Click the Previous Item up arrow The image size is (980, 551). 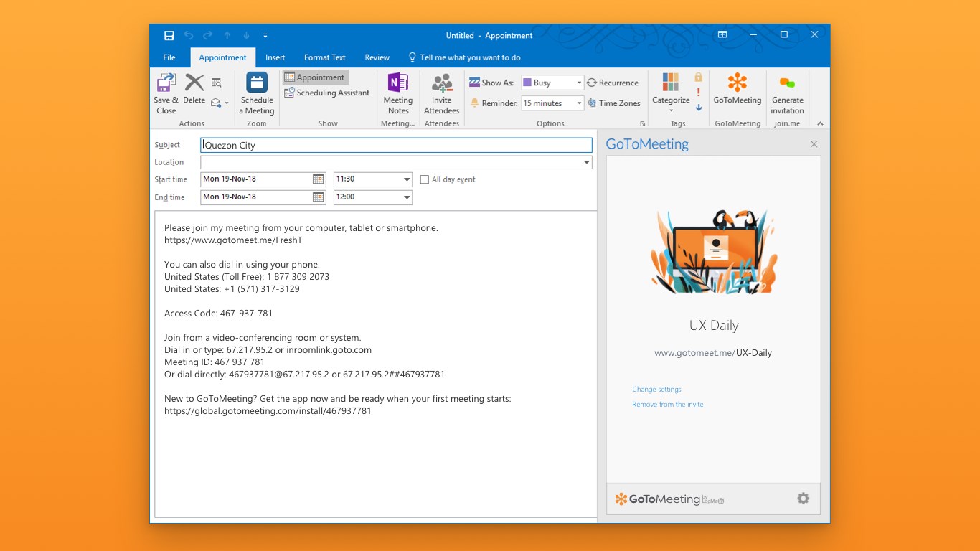227,35
